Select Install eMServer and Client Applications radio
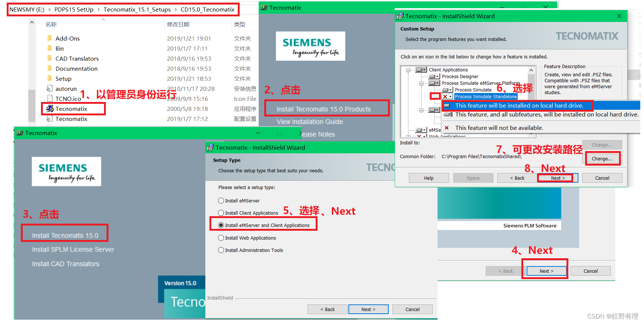644x323 pixels. coord(221,225)
